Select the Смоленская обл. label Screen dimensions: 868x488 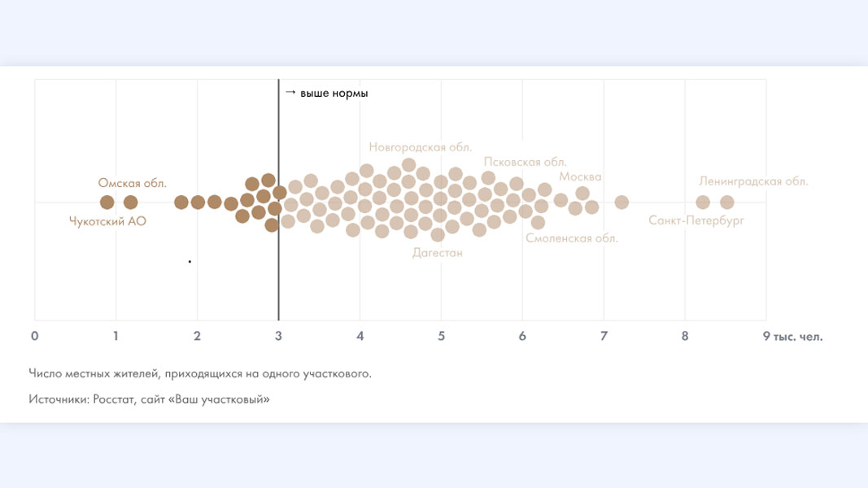572,238
